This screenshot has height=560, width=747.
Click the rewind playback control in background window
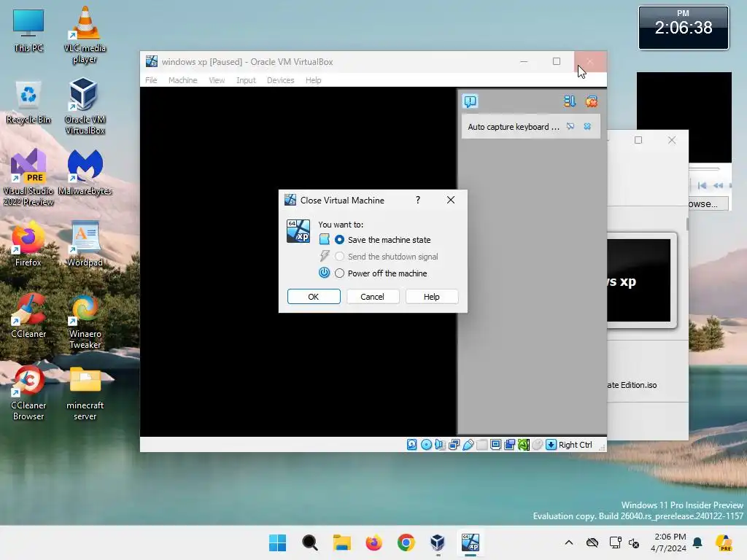click(x=718, y=185)
